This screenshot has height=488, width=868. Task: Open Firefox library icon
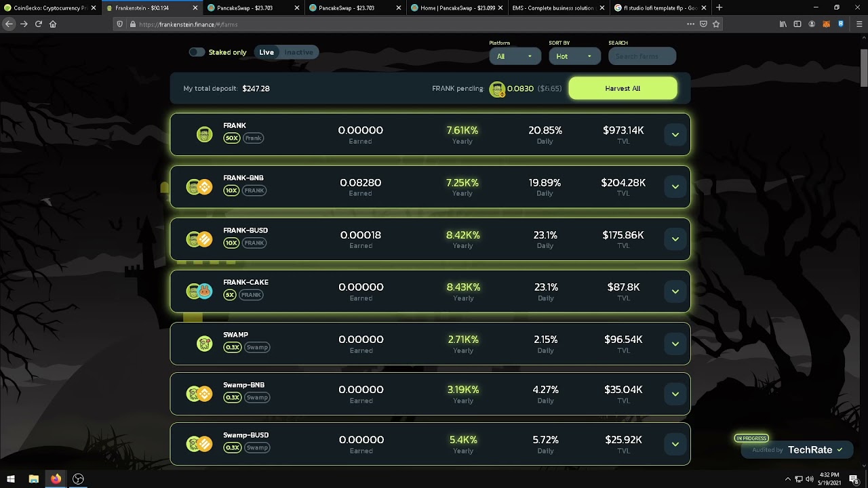(783, 24)
